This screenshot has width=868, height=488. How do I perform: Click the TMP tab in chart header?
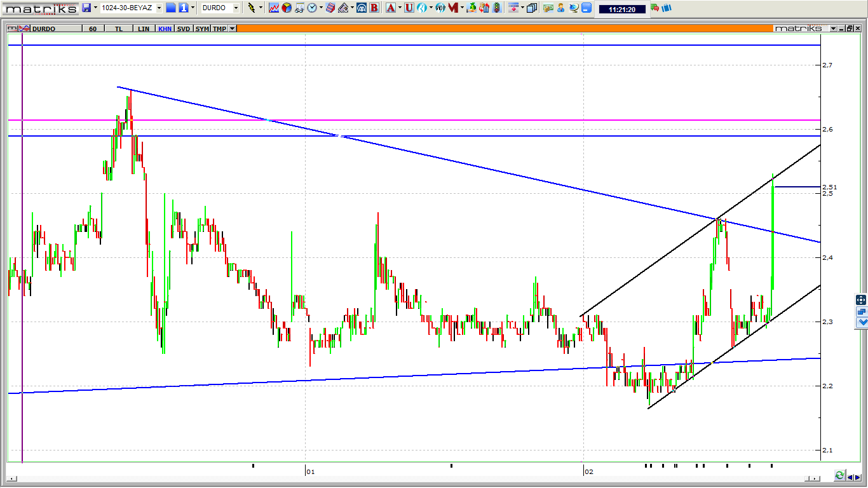pyautogui.click(x=219, y=29)
